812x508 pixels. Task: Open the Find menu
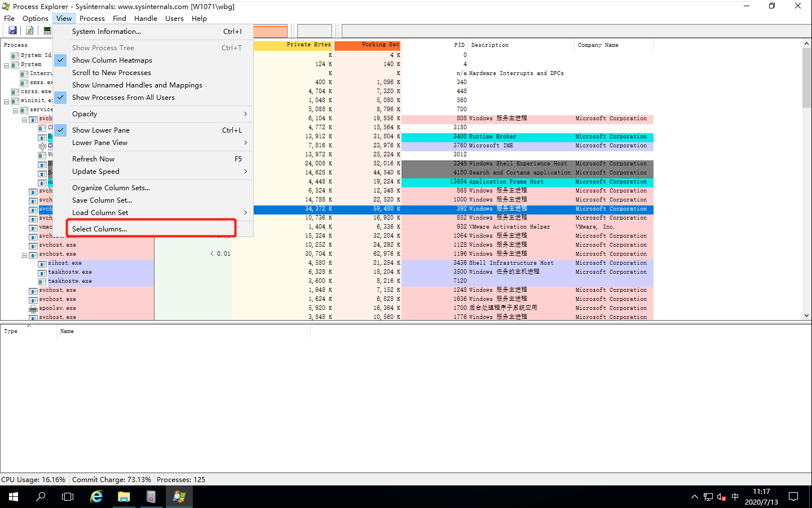(120, 19)
